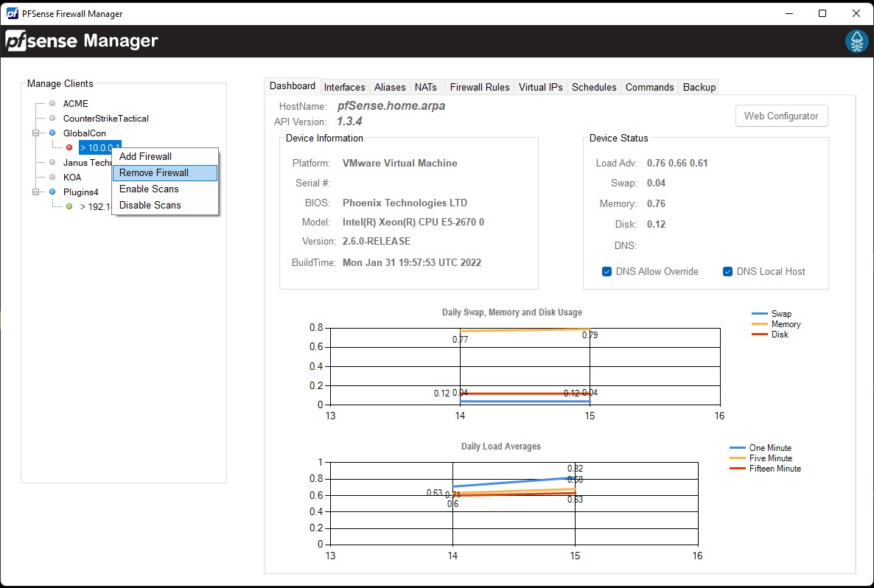Image resolution: width=874 pixels, height=588 pixels.
Task: Click the Disk legend color line
Action: [x=760, y=335]
